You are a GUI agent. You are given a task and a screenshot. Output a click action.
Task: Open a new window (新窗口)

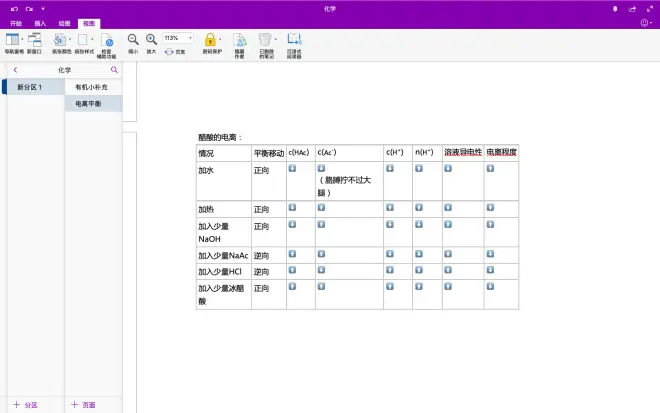pyautogui.click(x=35, y=41)
